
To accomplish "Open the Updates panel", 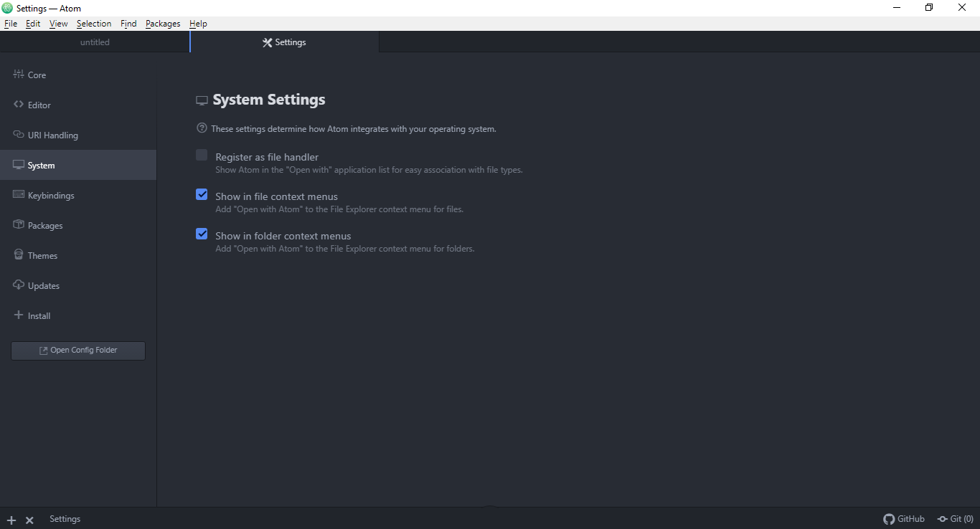I will pos(78,285).
